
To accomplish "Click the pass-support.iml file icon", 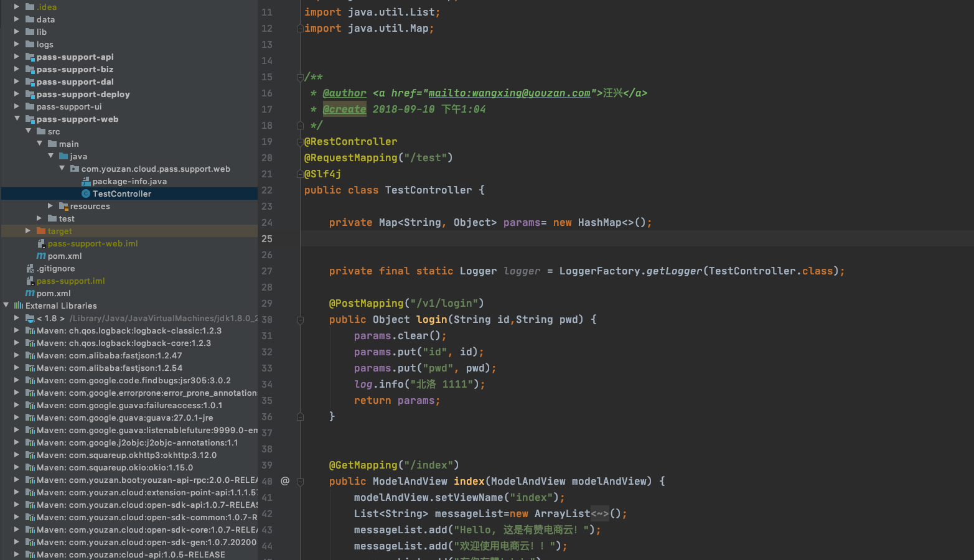I will tap(30, 281).
